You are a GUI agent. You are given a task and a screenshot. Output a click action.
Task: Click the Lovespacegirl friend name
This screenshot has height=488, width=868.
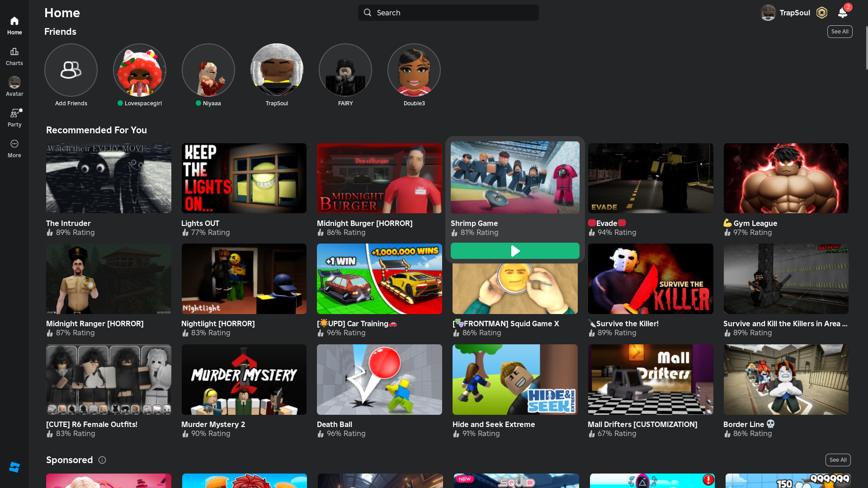[143, 103]
